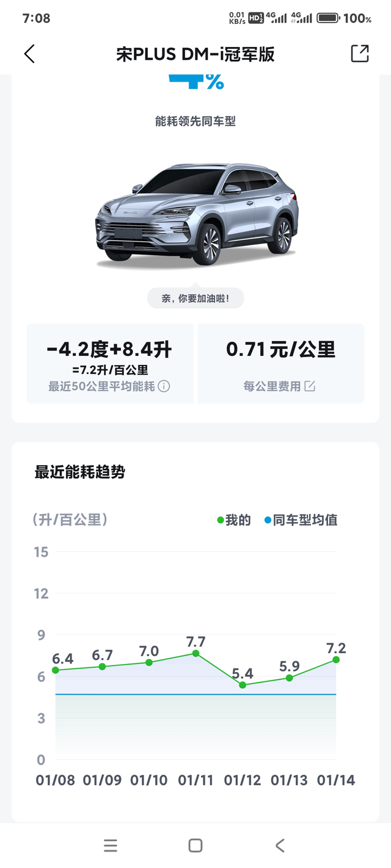The width and height of the screenshot is (391, 868).
Task: Tap the battery icon in the status bar
Action: 328,18
